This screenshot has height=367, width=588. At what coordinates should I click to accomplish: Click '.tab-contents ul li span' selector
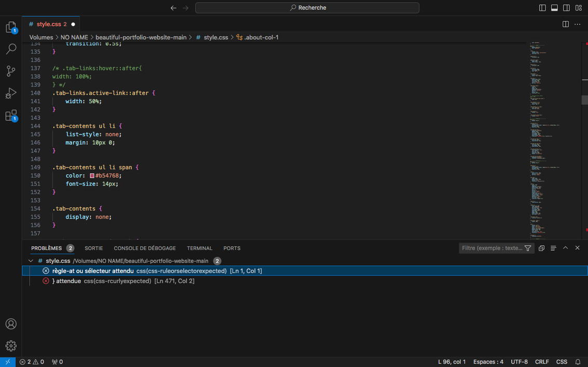[x=92, y=167]
